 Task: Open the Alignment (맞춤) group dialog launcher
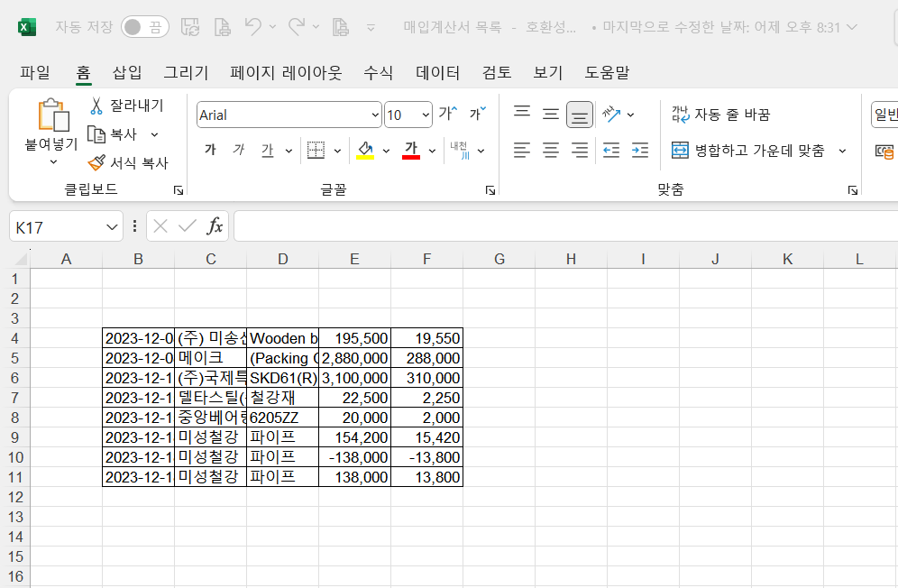(x=853, y=190)
